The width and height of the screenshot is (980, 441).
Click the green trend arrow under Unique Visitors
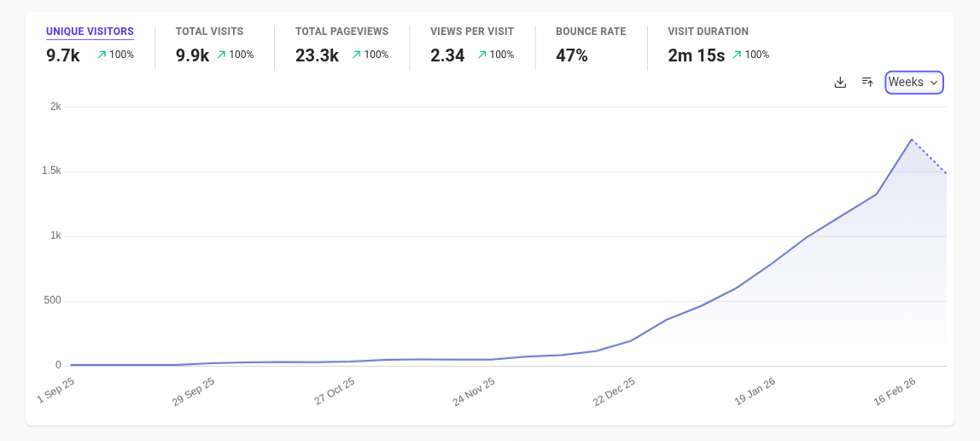point(102,55)
